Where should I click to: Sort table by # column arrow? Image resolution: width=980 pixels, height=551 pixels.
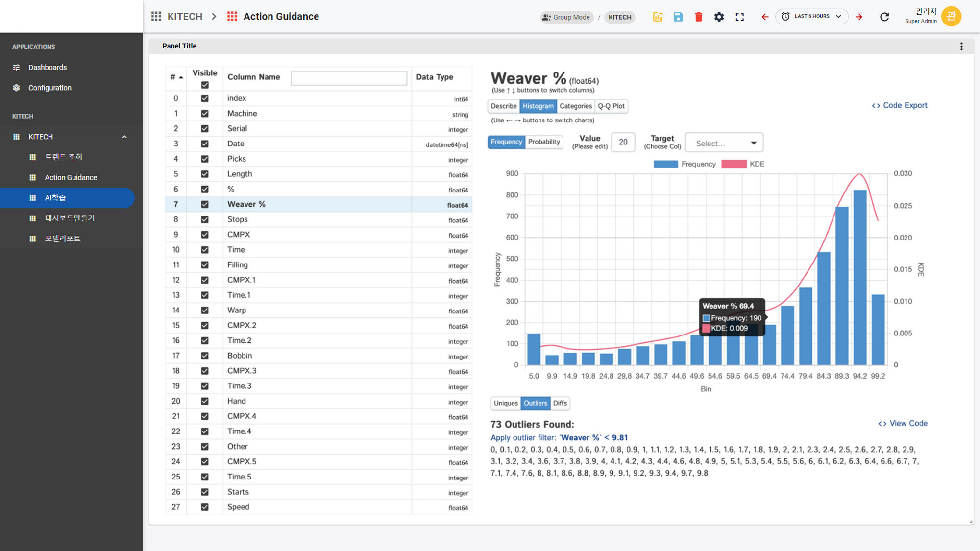tap(181, 77)
